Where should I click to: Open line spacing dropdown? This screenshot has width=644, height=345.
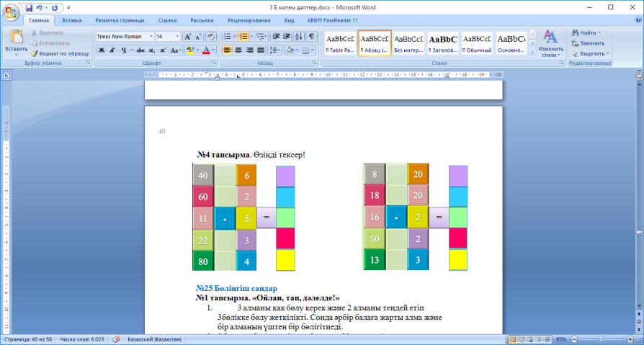[x=274, y=50]
